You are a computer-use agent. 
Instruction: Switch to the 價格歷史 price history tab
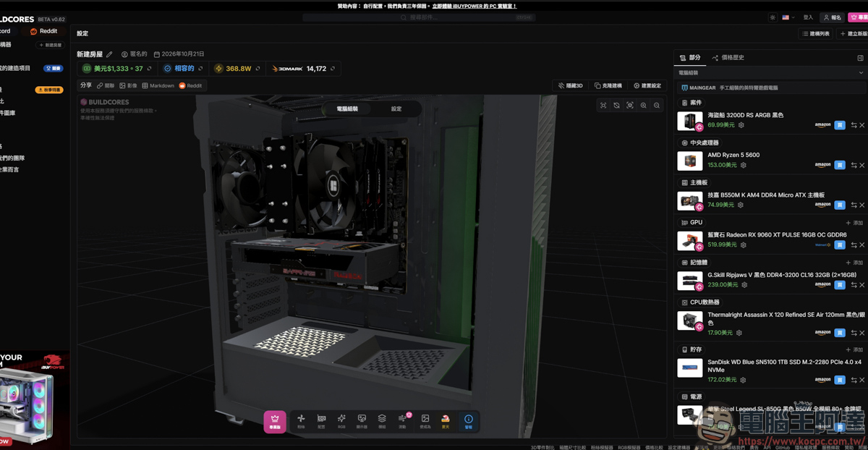(x=728, y=58)
